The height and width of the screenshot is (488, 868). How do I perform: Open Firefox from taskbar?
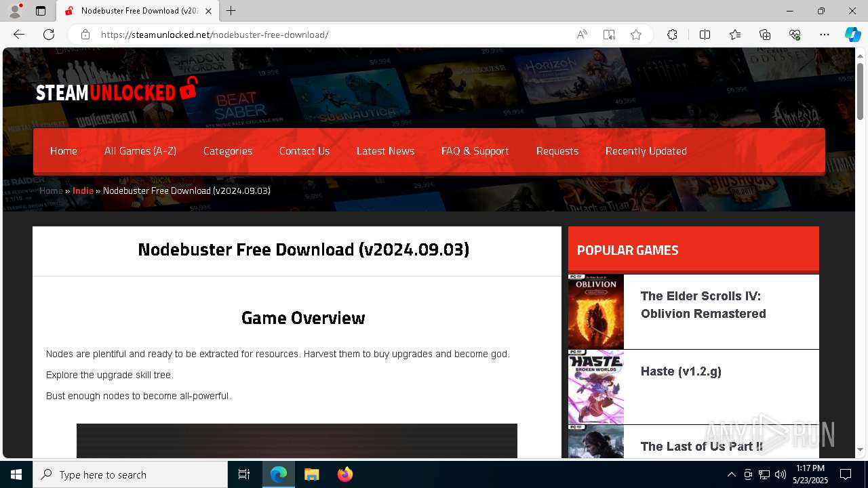click(x=344, y=474)
